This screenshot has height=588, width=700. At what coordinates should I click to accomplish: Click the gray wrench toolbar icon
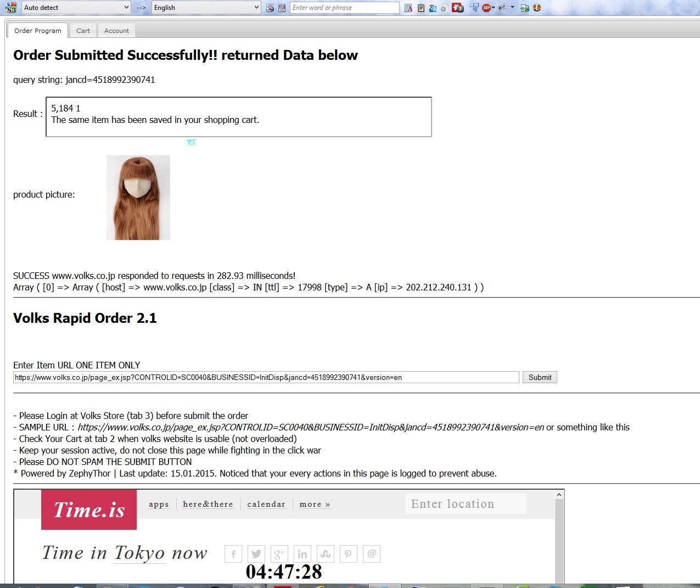[501, 8]
